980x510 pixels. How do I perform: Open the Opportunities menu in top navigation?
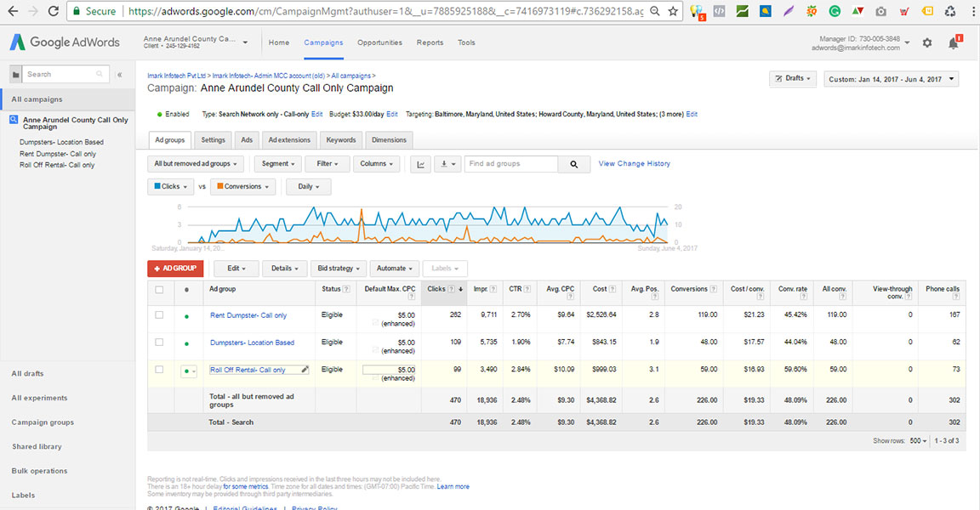click(379, 42)
